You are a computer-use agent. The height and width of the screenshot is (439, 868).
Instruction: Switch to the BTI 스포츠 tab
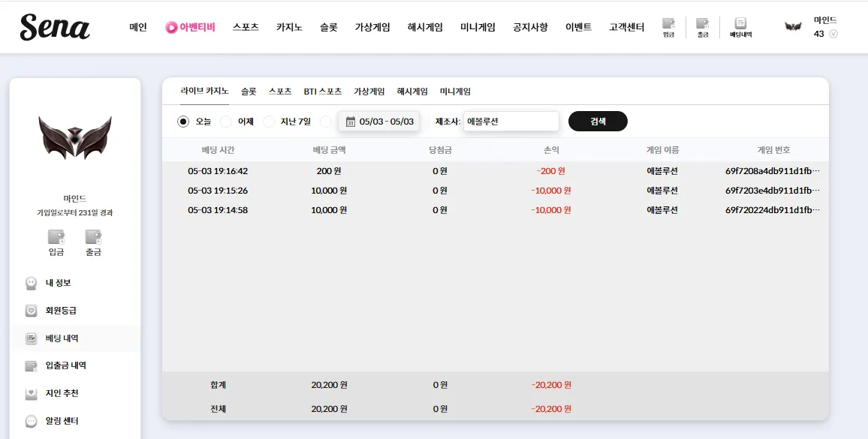point(323,92)
